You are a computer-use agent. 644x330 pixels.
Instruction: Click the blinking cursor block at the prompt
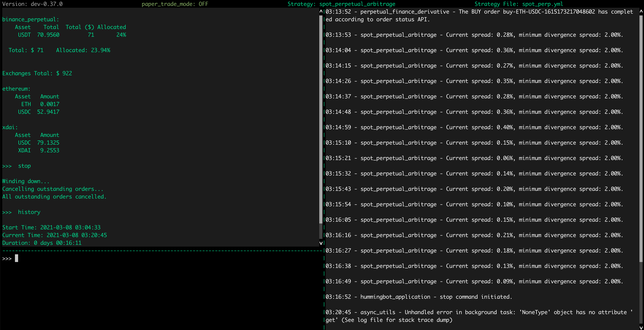(17, 258)
